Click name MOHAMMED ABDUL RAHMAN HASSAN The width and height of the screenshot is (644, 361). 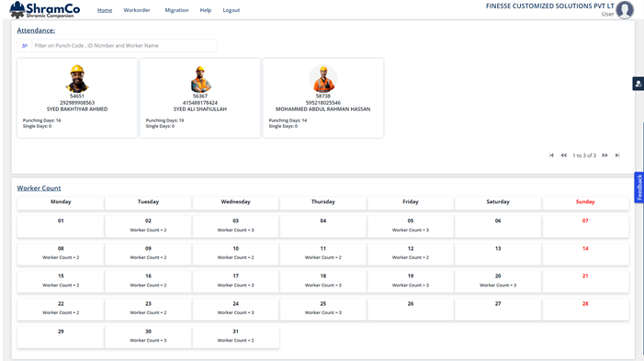pos(323,109)
